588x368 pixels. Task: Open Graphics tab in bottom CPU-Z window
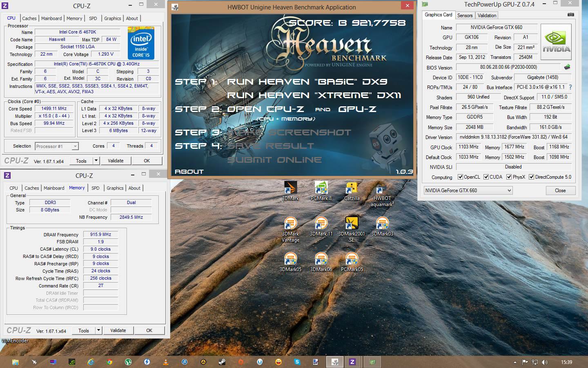(x=115, y=188)
